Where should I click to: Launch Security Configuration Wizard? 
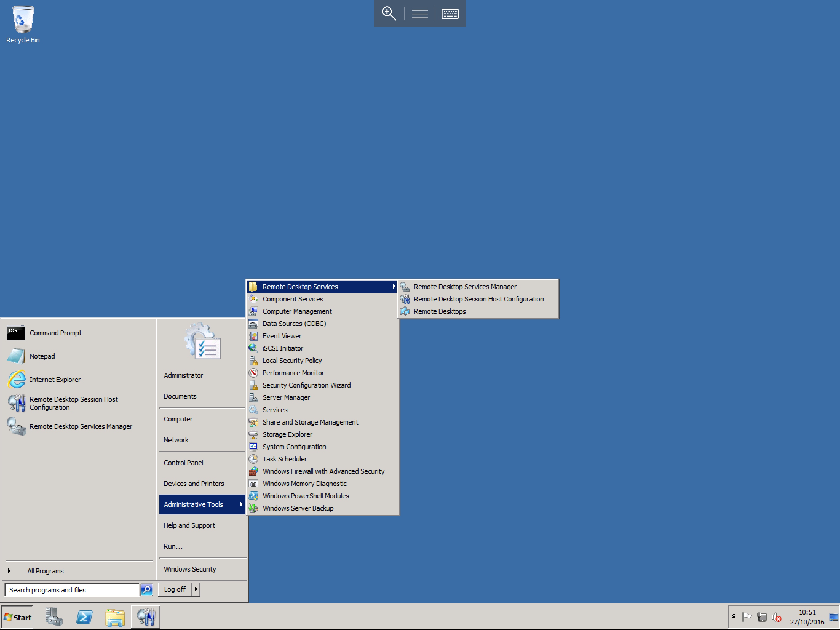(x=323, y=385)
